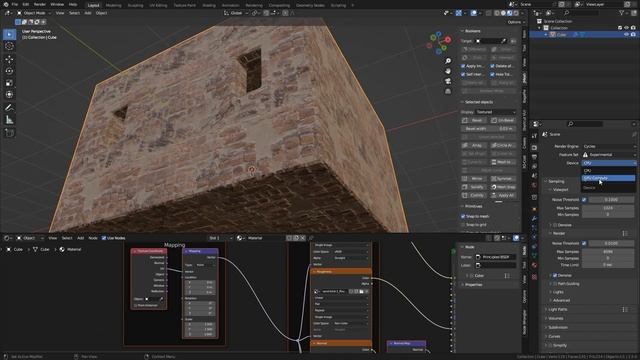Open the Feature Set Experimental dropdown
Image resolution: width=640 pixels, height=360 pixels.
(x=608, y=155)
